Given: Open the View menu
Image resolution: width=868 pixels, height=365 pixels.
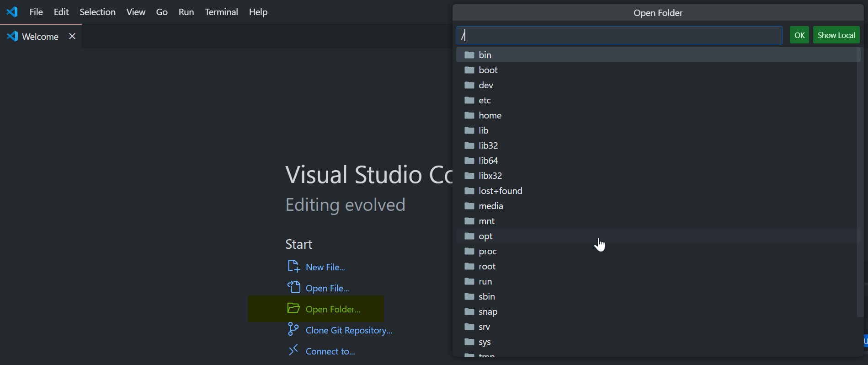Looking at the screenshot, I should point(136,12).
